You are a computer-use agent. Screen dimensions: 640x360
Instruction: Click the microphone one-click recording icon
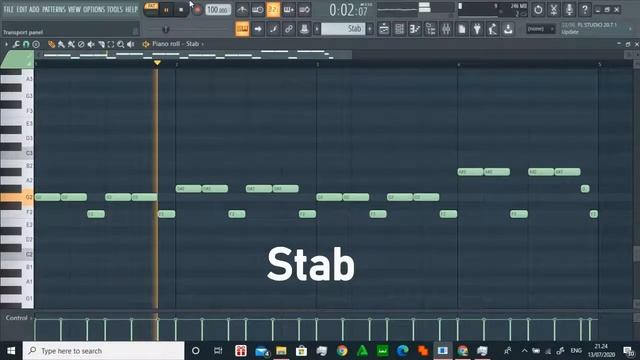[x=569, y=10]
